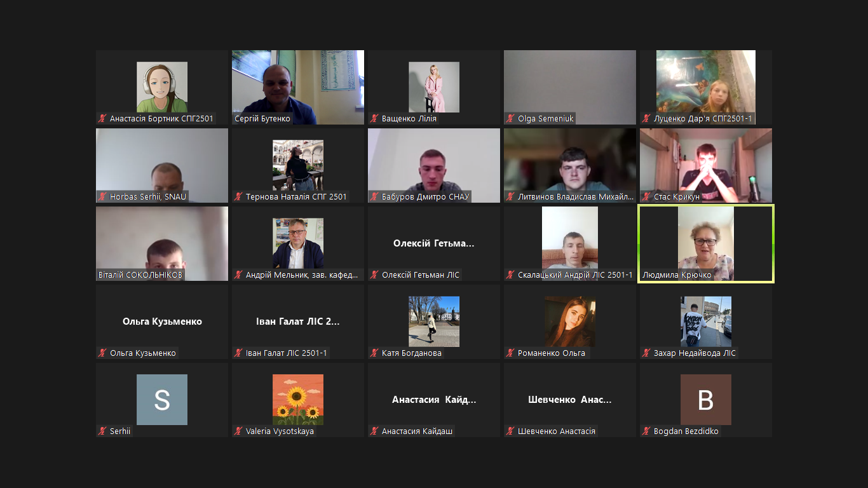Click Бабуров Дмитро video feed
The height and width of the screenshot is (488, 868).
[x=434, y=165]
